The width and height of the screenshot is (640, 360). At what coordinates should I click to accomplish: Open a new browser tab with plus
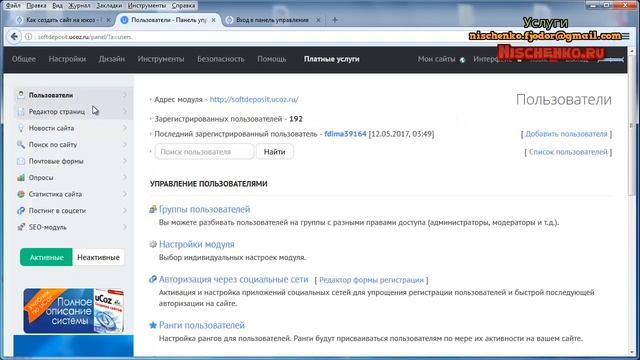coord(335,20)
